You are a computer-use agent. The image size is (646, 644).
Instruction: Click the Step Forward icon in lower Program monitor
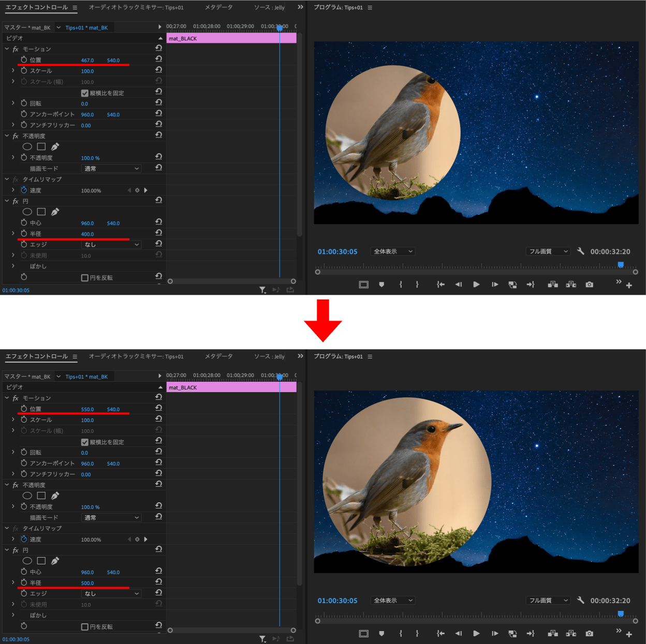(x=495, y=634)
